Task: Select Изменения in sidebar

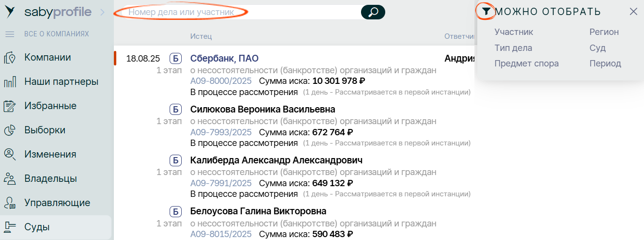Action: [x=50, y=155]
